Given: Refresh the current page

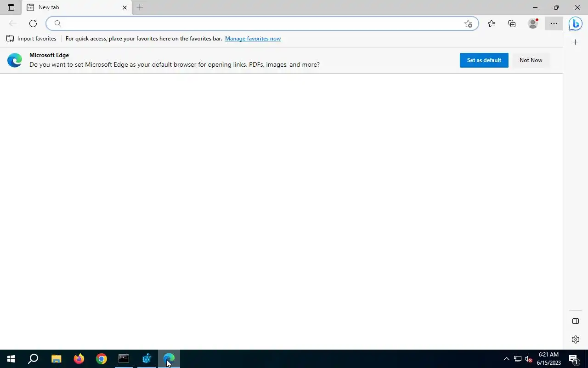Looking at the screenshot, I should 33,23.
